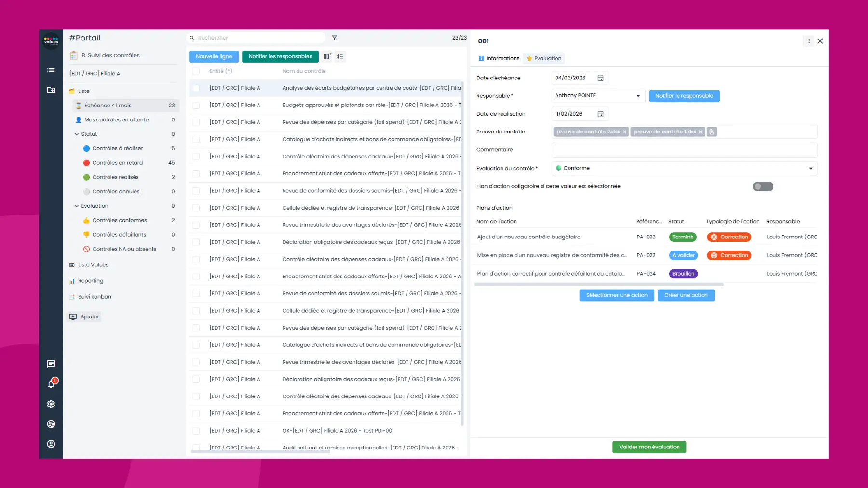
Task: Click the Créer une action button
Action: [x=686, y=295]
